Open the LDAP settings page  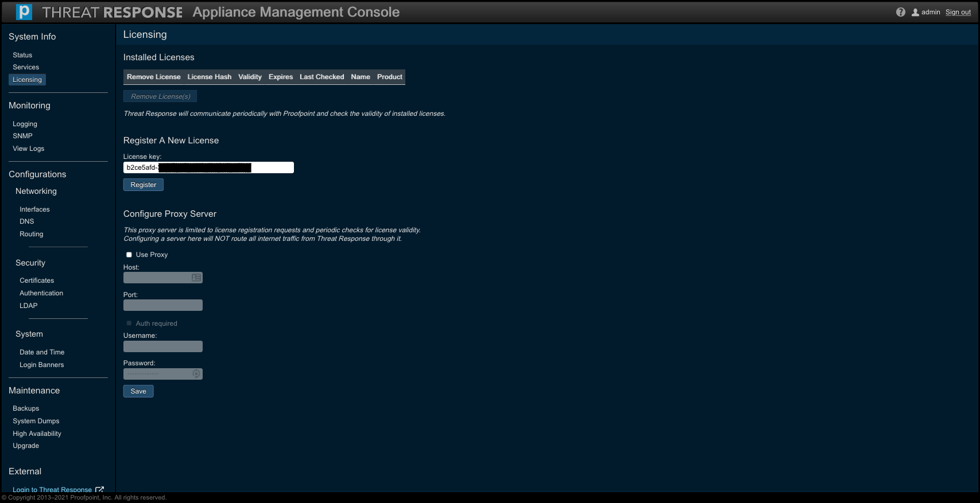[28, 306]
